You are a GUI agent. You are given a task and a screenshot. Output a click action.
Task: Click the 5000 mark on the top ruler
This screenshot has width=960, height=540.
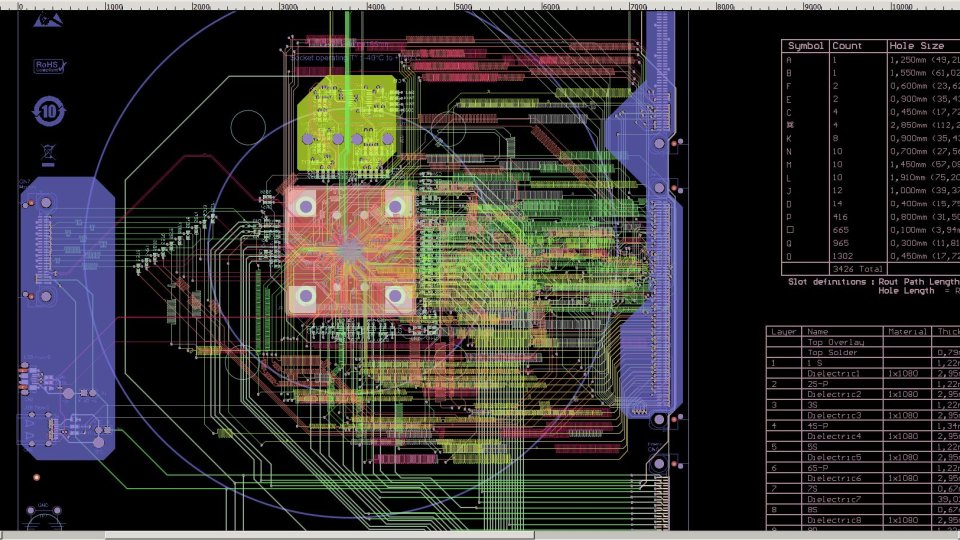(463, 7)
